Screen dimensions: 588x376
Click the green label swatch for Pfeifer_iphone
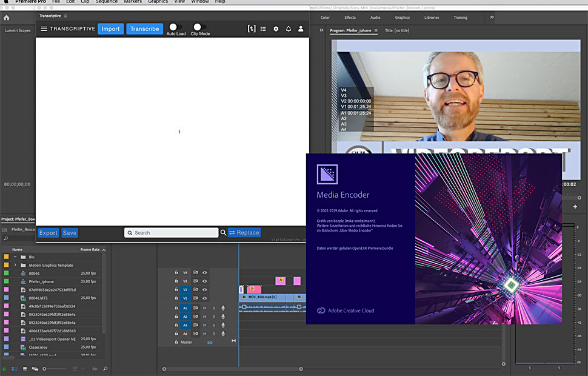click(x=7, y=281)
